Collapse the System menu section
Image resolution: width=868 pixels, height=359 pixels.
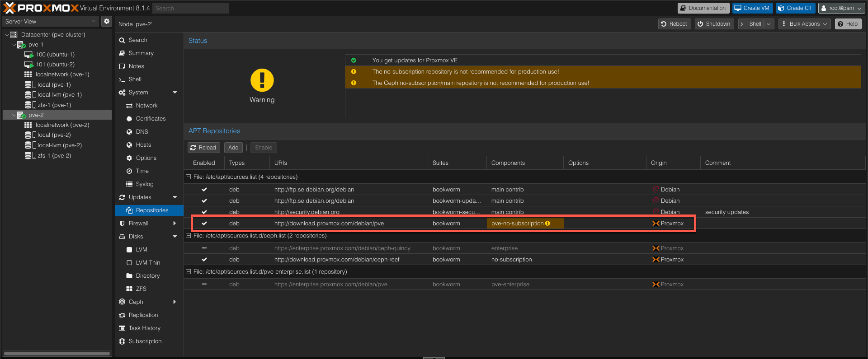coord(175,93)
